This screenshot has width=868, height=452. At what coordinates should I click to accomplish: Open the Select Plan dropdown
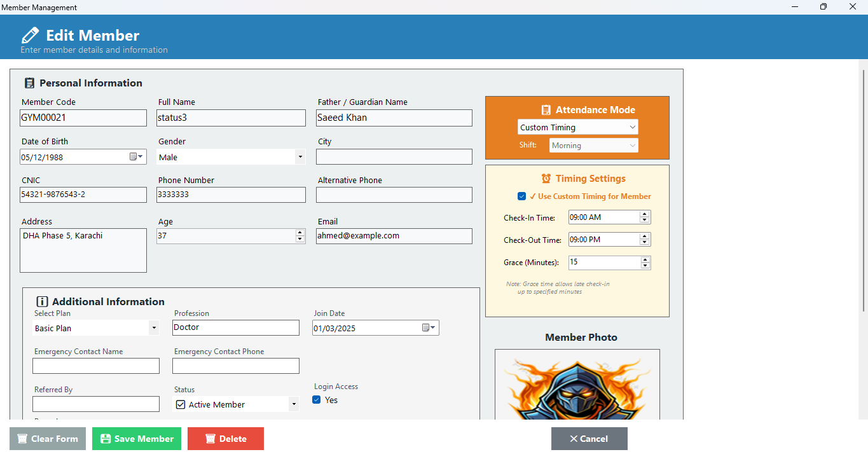pos(153,328)
